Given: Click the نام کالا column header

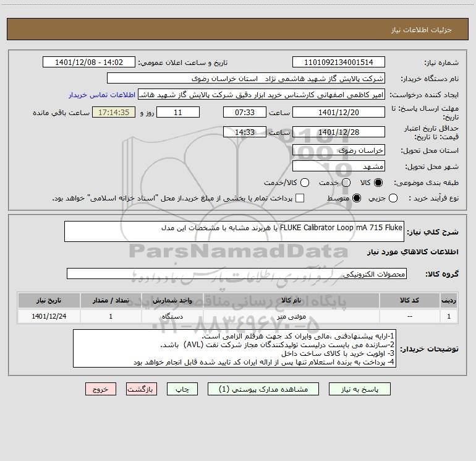Looking at the screenshot, I should (x=291, y=301).
